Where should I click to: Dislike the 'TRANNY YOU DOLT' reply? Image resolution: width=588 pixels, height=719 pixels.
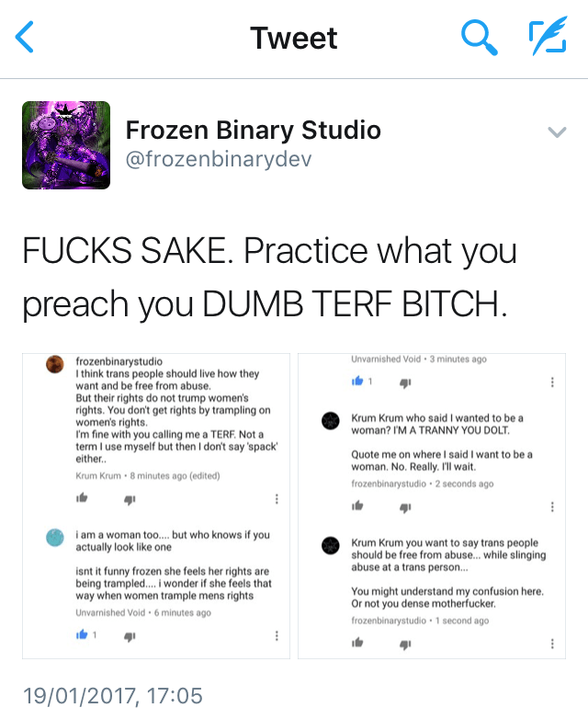405,507
